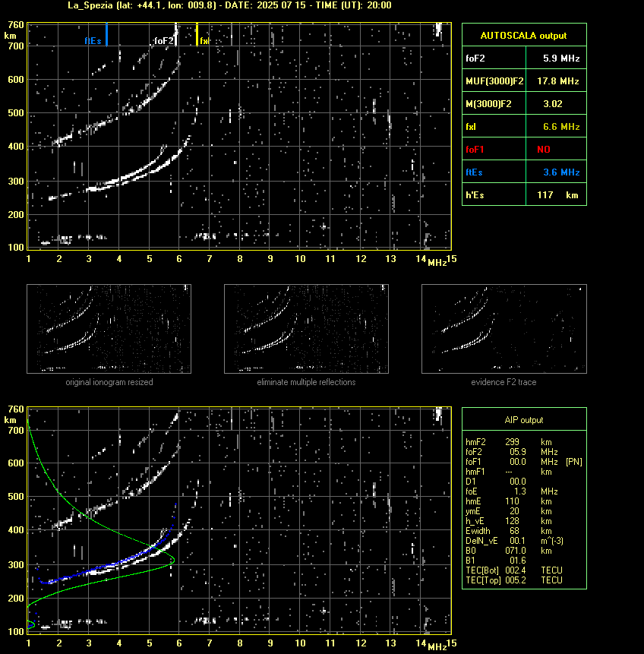The width and height of the screenshot is (644, 654).
Task: Click the B1 01.6 row
Action: coord(496,561)
